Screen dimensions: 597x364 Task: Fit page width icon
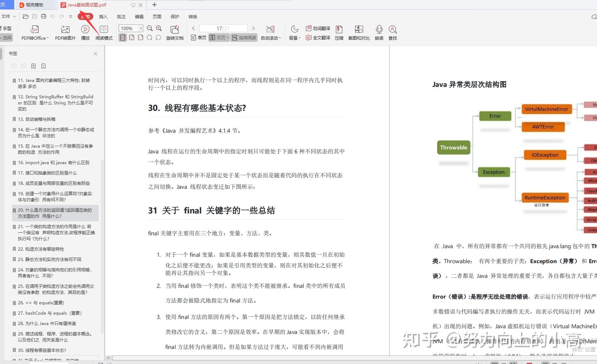(x=141, y=38)
